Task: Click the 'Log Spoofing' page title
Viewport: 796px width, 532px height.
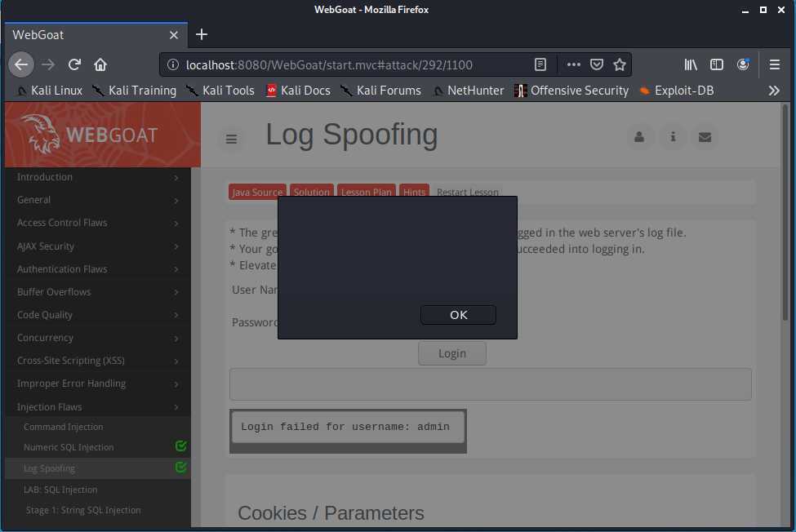Action: coord(352,135)
